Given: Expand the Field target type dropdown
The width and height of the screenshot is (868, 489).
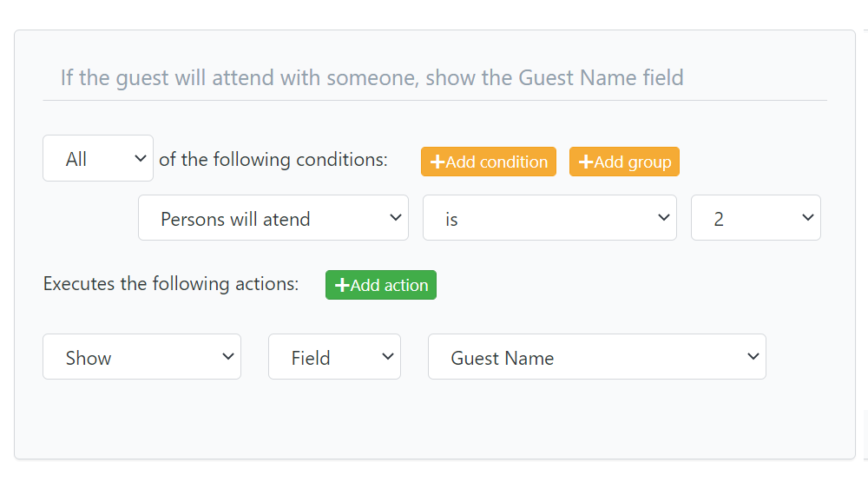Looking at the screenshot, I should coord(334,357).
